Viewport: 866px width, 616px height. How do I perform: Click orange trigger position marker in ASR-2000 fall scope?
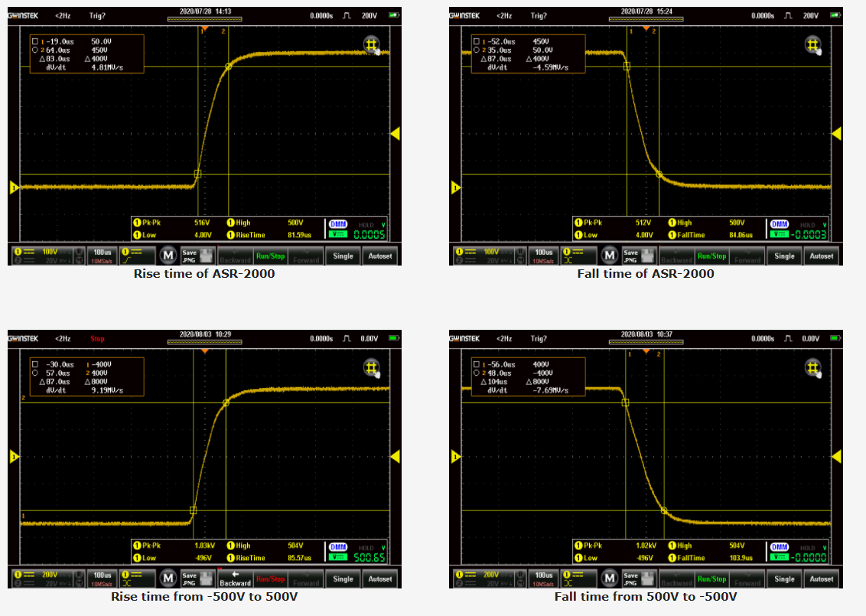point(646,28)
